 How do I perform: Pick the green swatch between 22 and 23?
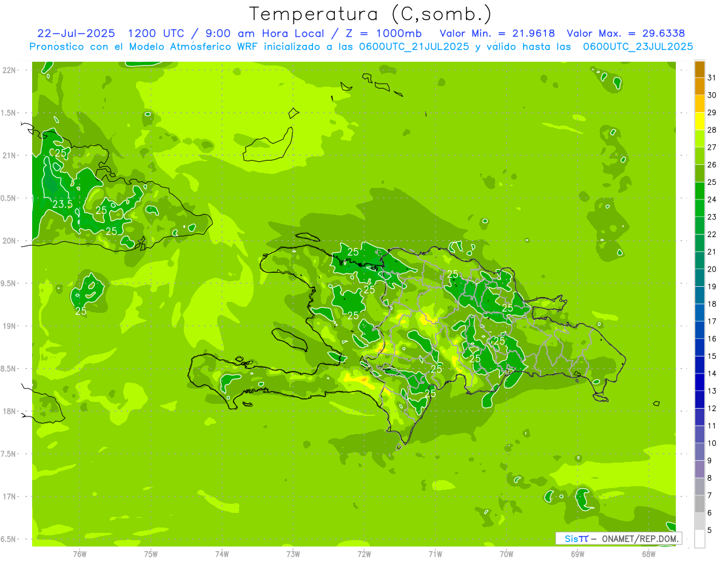coord(699,226)
